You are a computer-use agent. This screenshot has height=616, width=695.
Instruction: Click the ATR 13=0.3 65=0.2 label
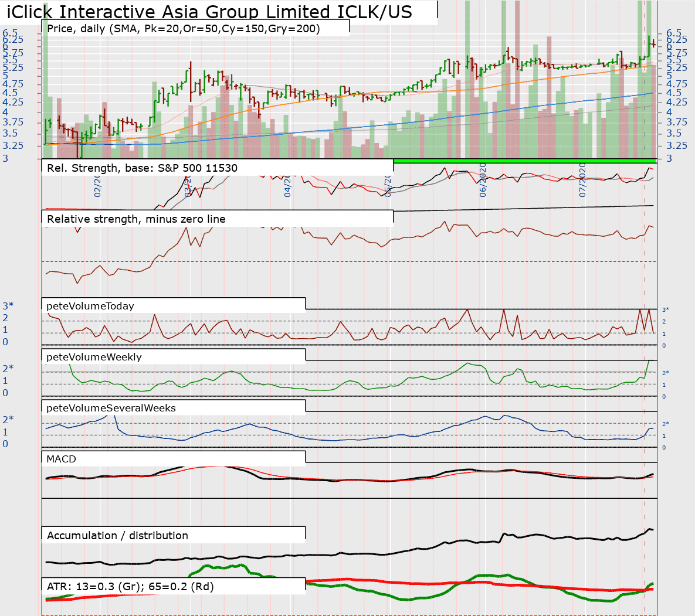click(130, 587)
